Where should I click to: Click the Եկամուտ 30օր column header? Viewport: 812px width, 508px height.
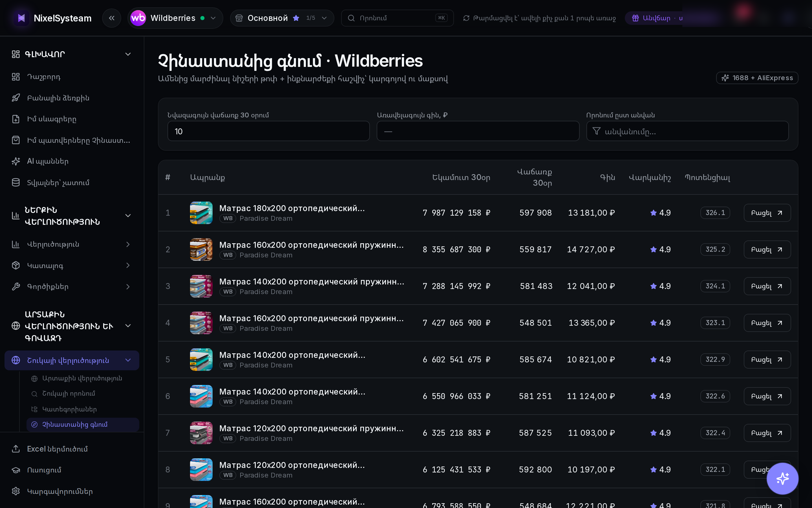pyautogui.click(x=461, y=178)
